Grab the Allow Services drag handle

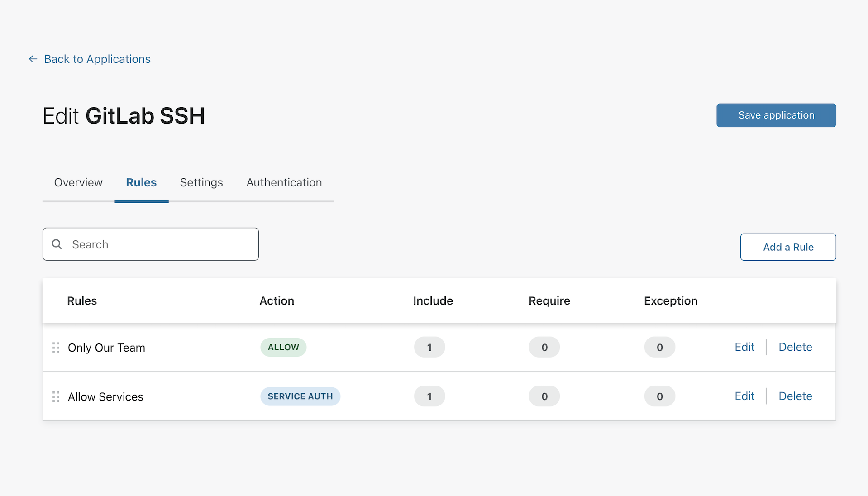pos(56,397)
